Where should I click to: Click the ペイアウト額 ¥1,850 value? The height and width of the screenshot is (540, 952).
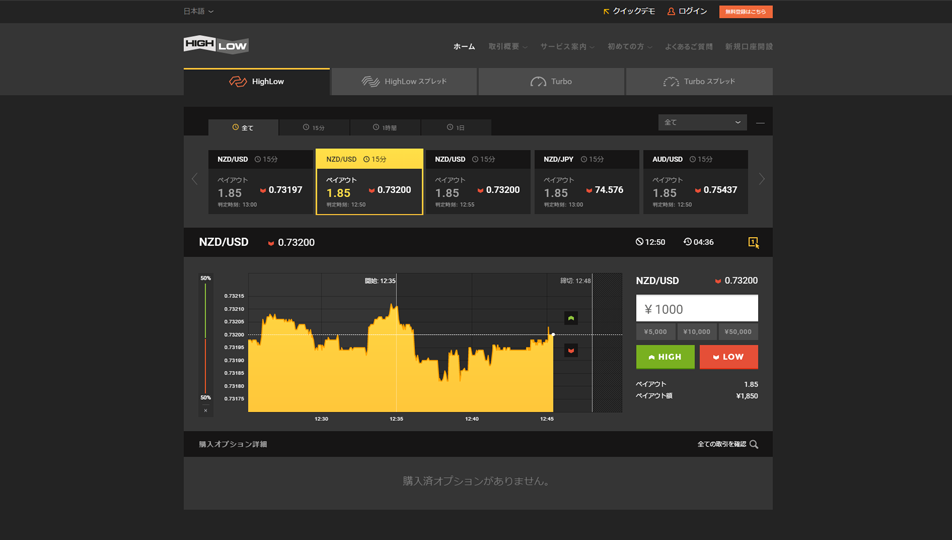(747, 396)
